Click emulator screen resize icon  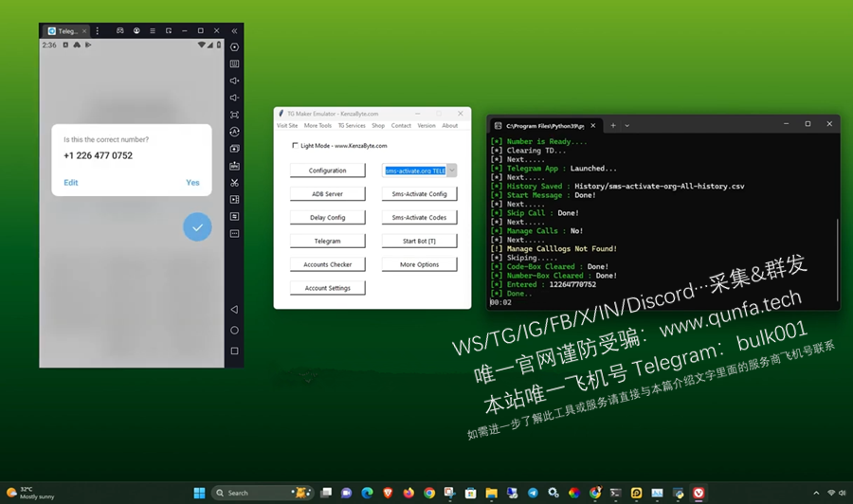coord(234,115)
